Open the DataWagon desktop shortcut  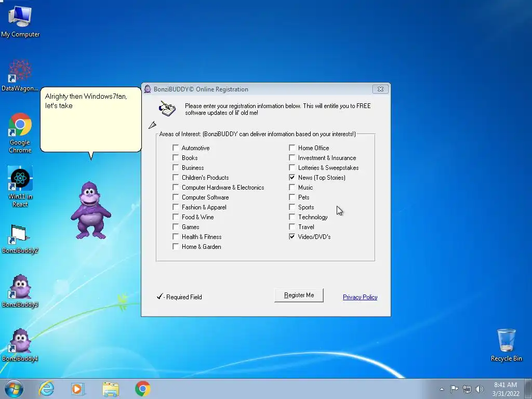(x=20, y=75)
